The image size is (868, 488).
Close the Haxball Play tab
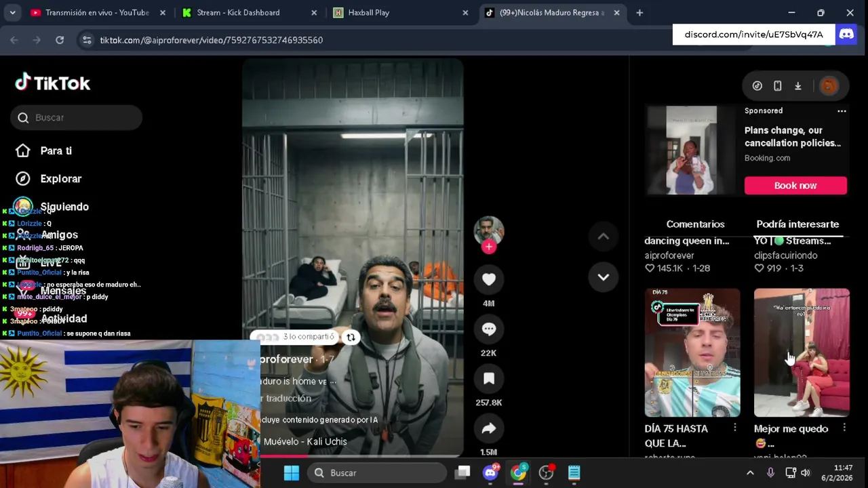(465, 12)
